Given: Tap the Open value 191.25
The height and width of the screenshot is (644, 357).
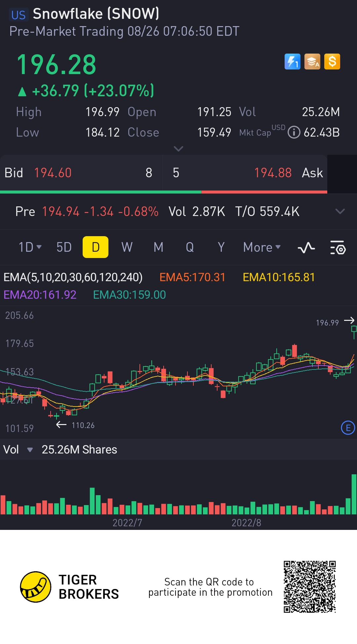Looking at the screenshot, I should click(214, 112).
